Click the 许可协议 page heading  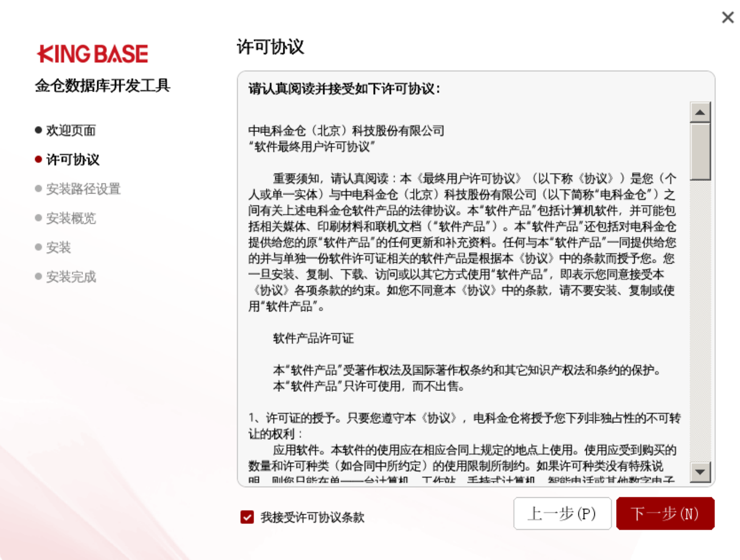point(271,47)
